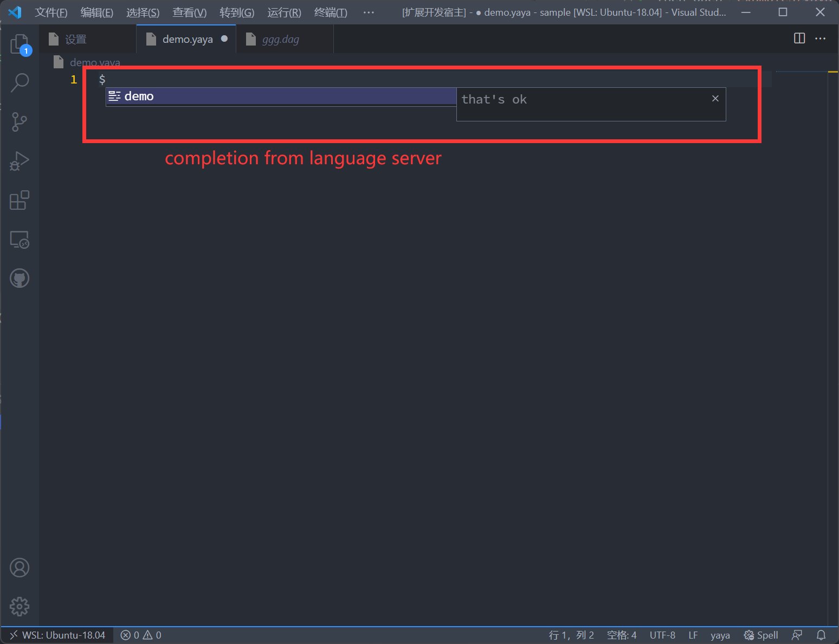The image size is (839, 644).
Task: Split the editor to the right
Action: (x=799, y=38)
